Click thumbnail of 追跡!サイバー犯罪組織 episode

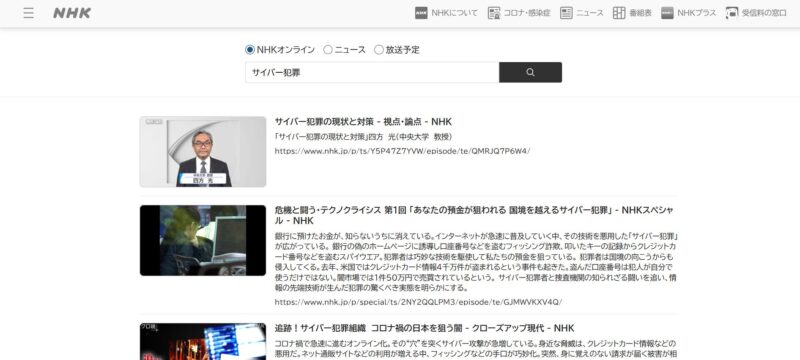203,341
